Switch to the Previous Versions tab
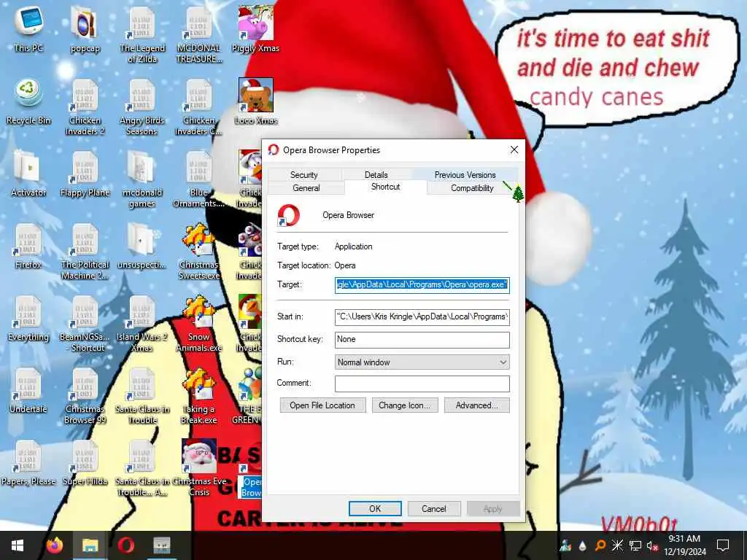This screenshot has width=747, height=560. tap(465, 175)
